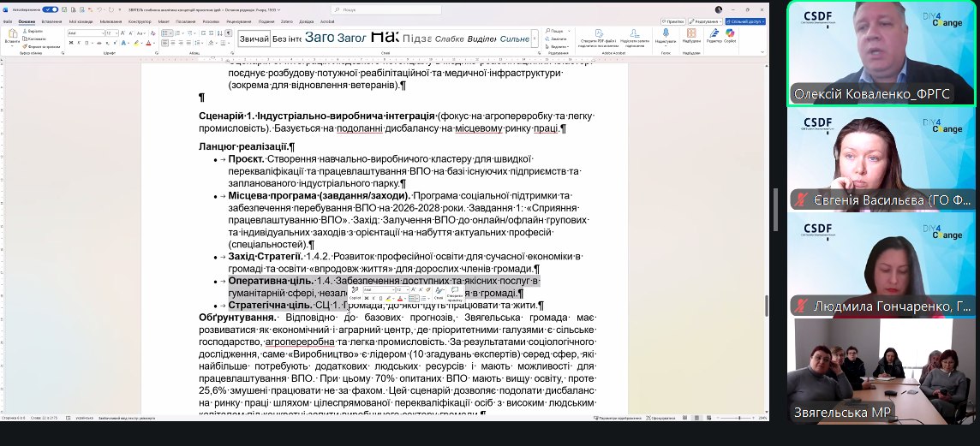Apply the red font color
This screenshot has height=446, width=980.
(x=148, y=43)
